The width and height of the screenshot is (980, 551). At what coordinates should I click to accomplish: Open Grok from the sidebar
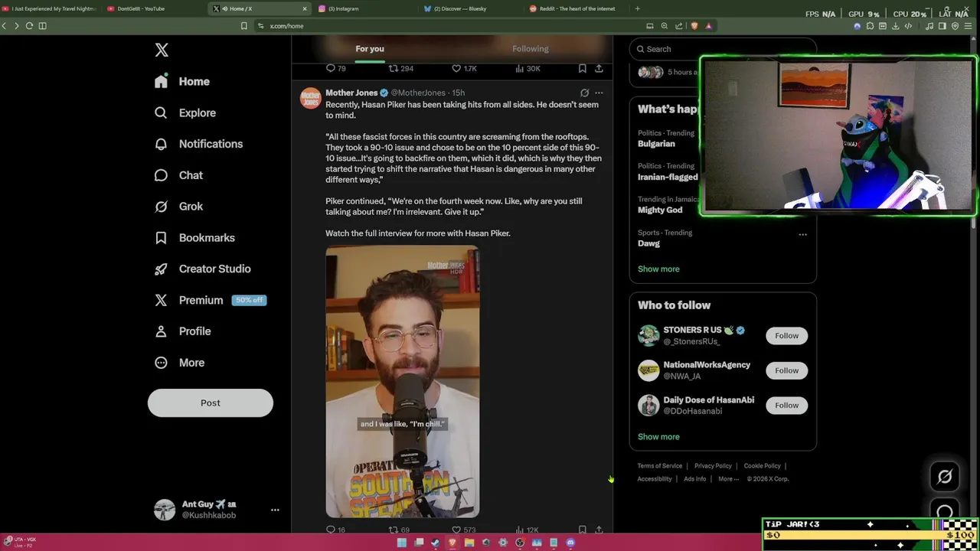pos(180,207)
